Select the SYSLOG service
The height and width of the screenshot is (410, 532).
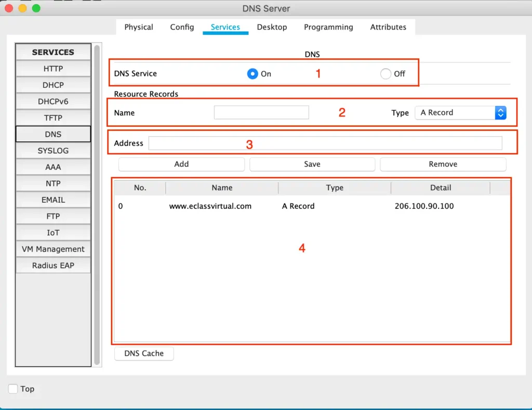point(54,151)
